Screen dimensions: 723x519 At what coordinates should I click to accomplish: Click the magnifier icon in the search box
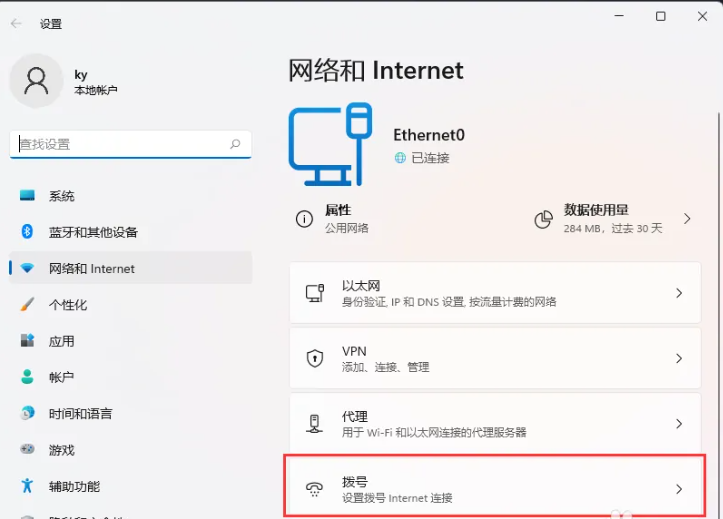coord(235,144)
